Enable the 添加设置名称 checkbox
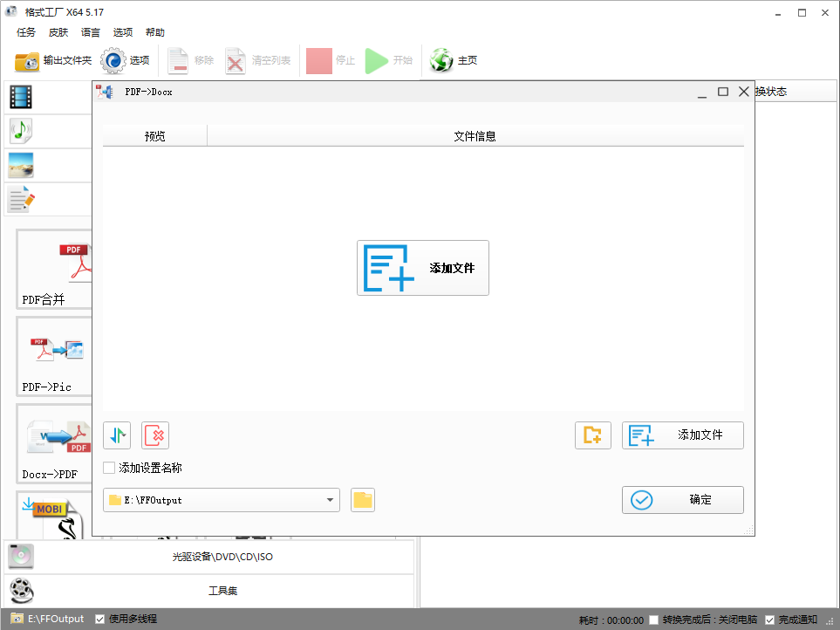 point(109,468)
